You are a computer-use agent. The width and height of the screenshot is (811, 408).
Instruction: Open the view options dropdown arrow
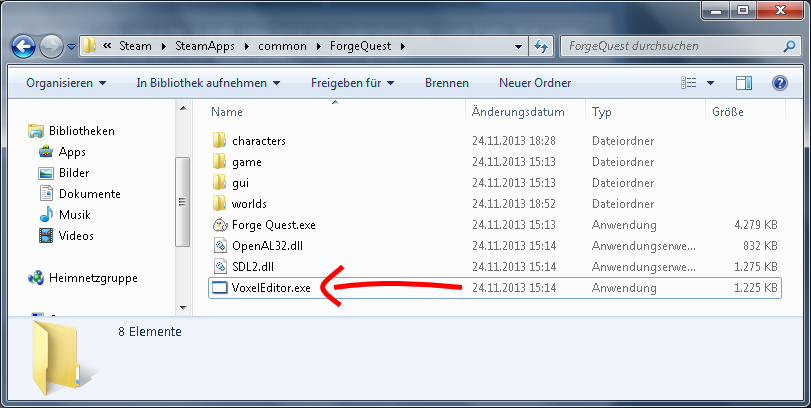(x=710, y=83)
